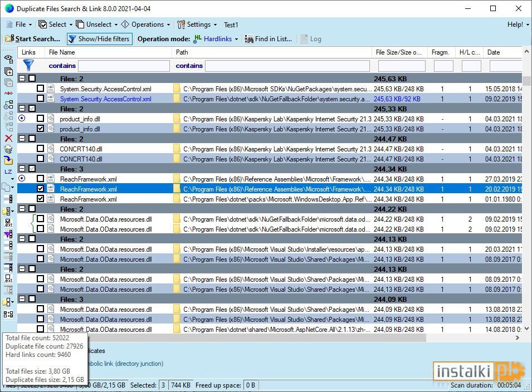Open the Unselect menu

tap(97, 24)
